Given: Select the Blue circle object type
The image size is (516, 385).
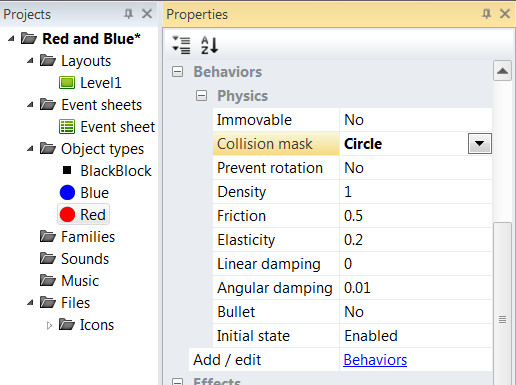Looking at the screenshot, I should (84, 193).
